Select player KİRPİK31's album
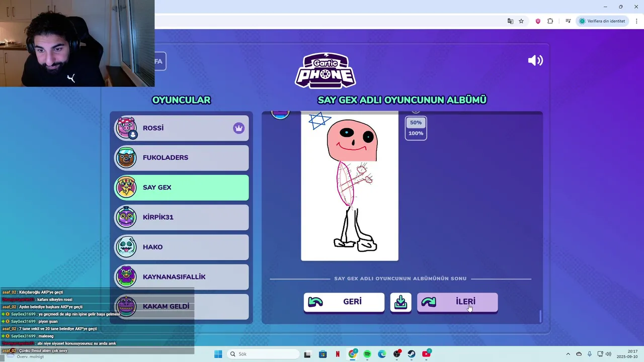Image resolution: width=644 pixels, height=362 pixels. pos(181,217)
